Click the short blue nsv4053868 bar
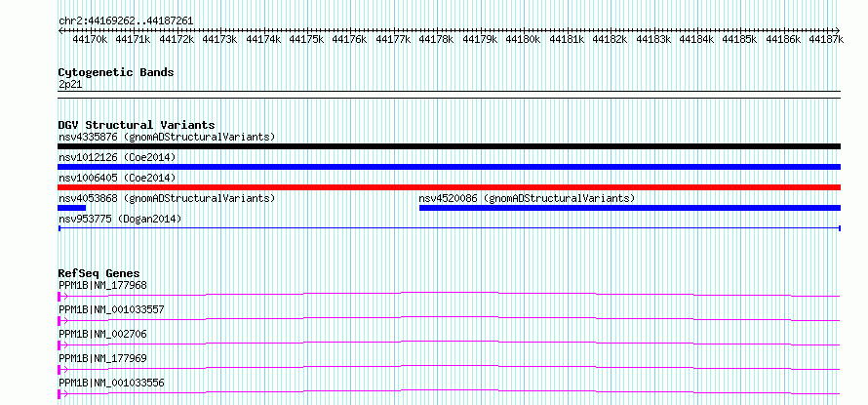 tap(72, 208)
